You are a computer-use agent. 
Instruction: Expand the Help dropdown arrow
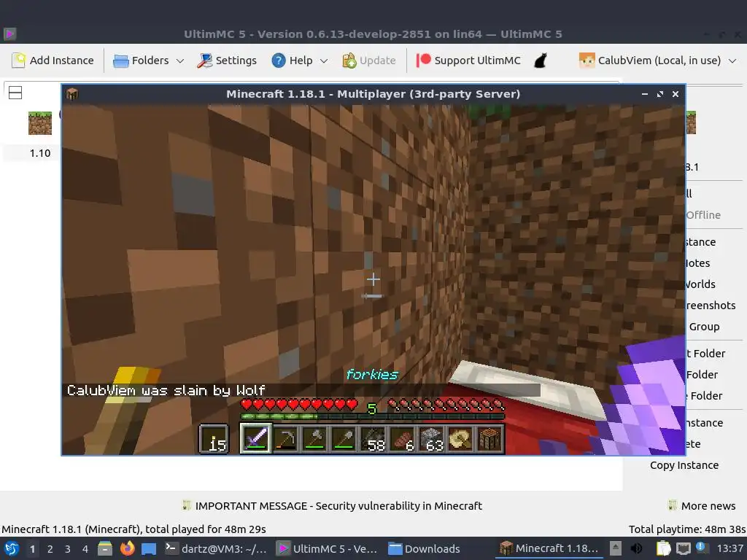click(324, 61)
